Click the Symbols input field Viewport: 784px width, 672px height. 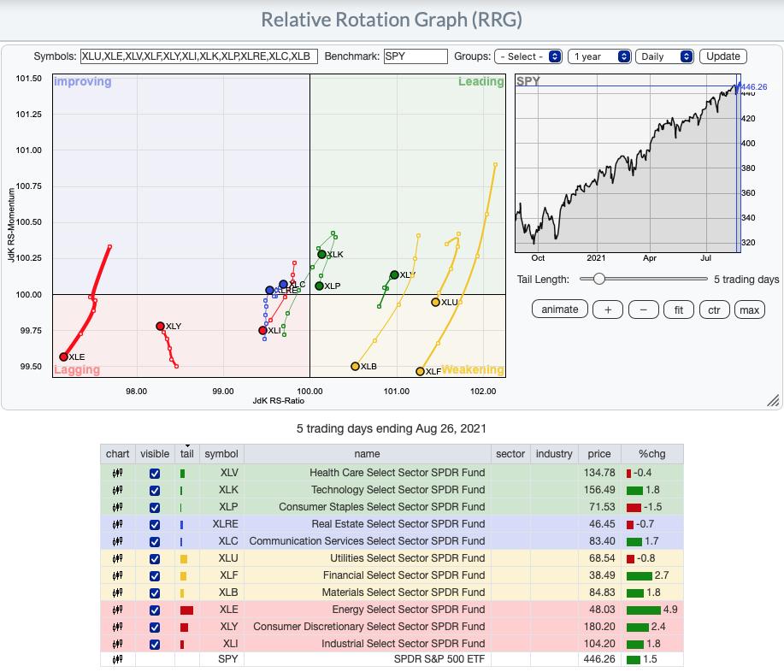pos(199,56)
